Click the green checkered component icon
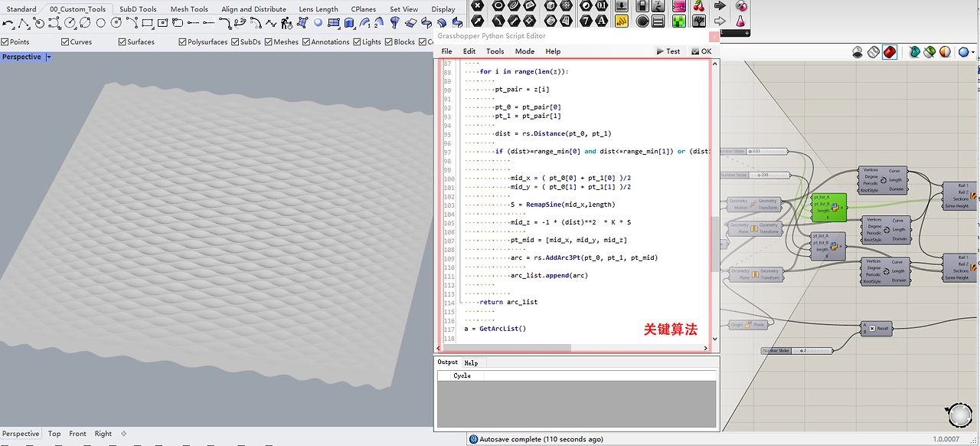The image size is (980, 446). pyautogui.click(x=678, y=21)
